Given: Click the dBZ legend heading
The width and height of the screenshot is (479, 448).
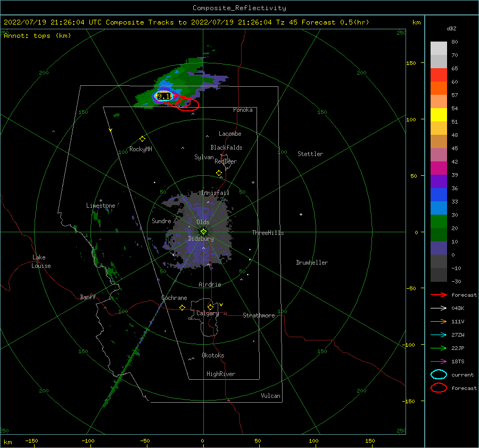Looking at the screenshot, I should [451, 29].
